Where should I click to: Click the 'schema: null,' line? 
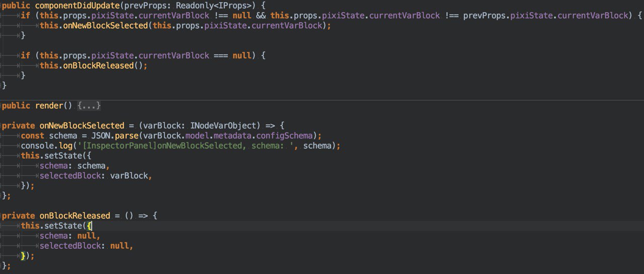(70, 236)
